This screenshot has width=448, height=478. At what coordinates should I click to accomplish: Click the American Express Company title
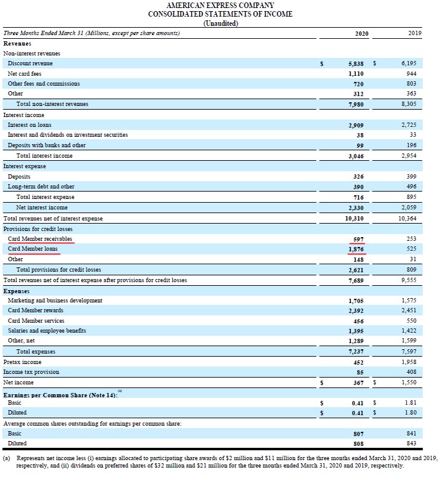[x=220, y=5]
